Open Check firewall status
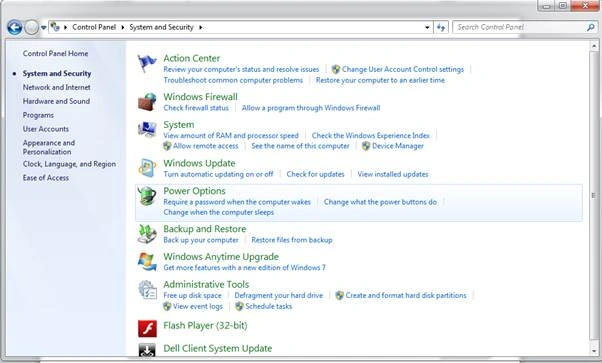This screenshot has width=602, height=363. 196,108
